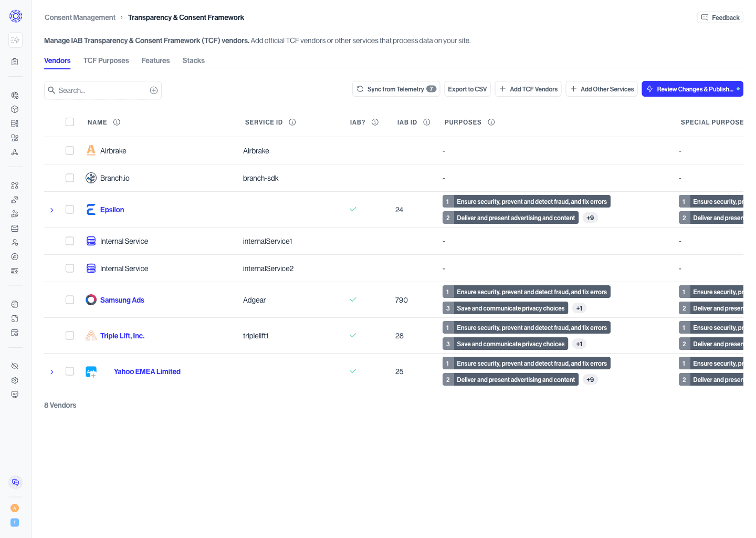The height and width of the screenshot is (538, 756).
Task: Click Add TCF Vendors button
Action: (x=528, y=89)
